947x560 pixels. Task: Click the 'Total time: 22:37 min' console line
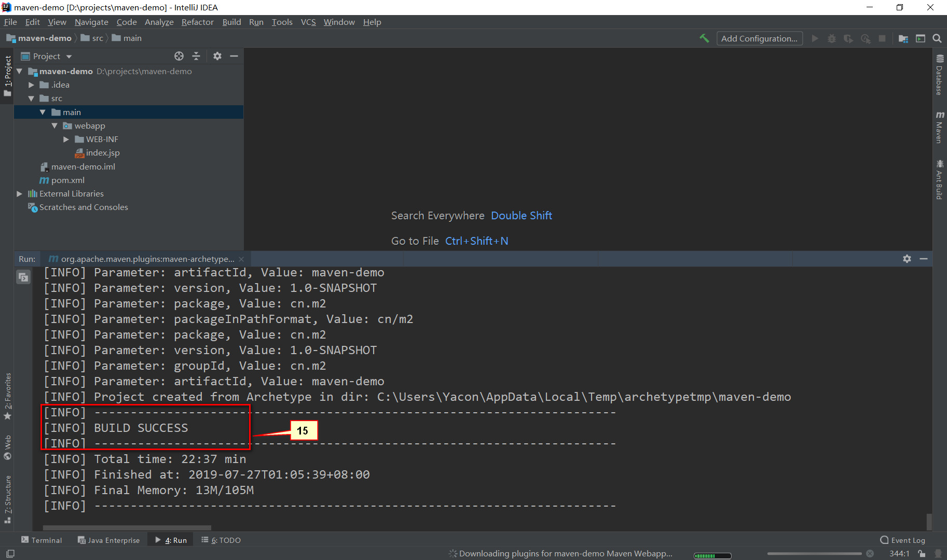pyautogui.click(x=145, y=459)
